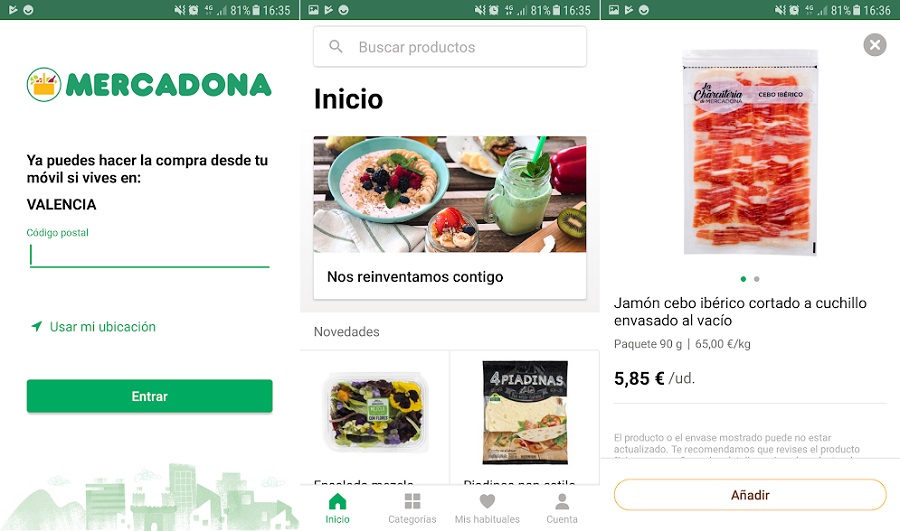Open Mis habituales heart icon
The width and height of the screenshot is (900, 531).
pyautogui.click(x=487, y=501)
